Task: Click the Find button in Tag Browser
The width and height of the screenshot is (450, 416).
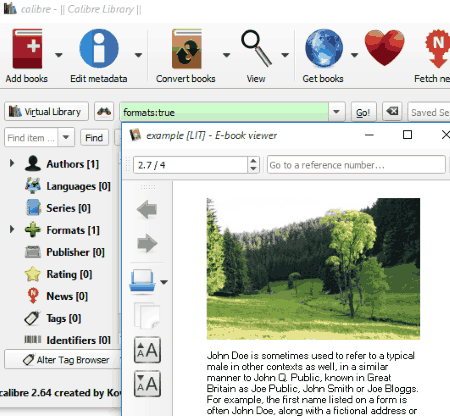Action: click(94, 138)
